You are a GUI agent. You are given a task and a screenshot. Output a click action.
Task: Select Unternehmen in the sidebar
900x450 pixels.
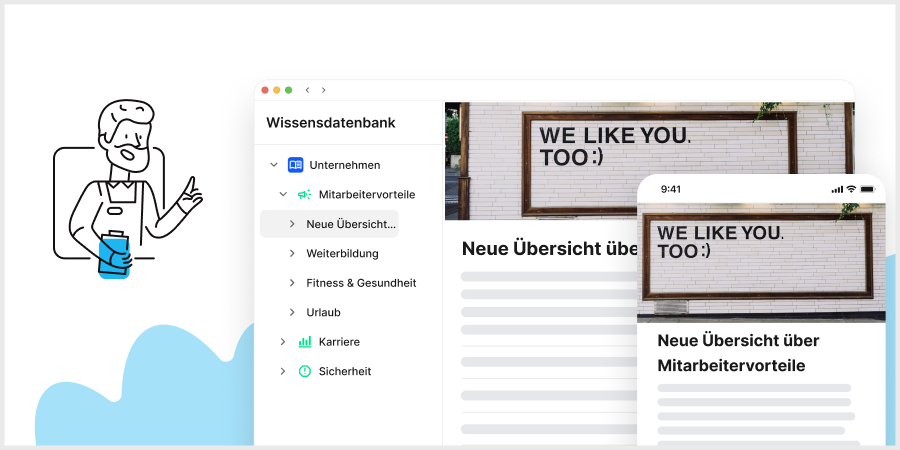pos(344,165)
